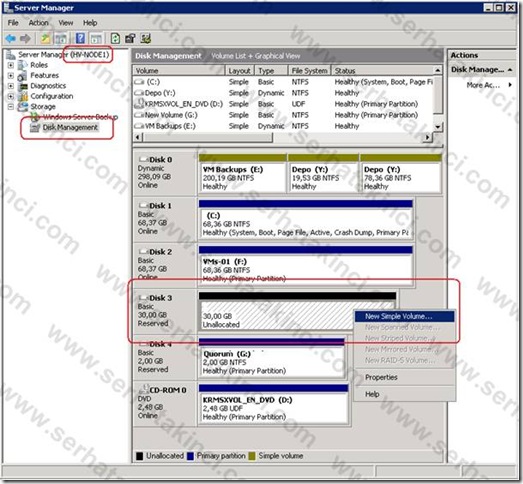523x484 pixels.
Task: Click the CD-ROM 0 drive icon
Action: [143, 389]
